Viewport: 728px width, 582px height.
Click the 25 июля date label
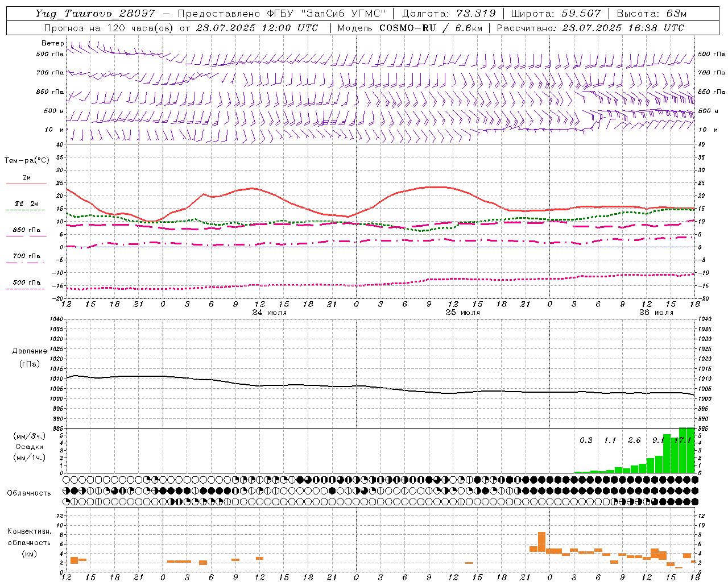click(462, 312)
